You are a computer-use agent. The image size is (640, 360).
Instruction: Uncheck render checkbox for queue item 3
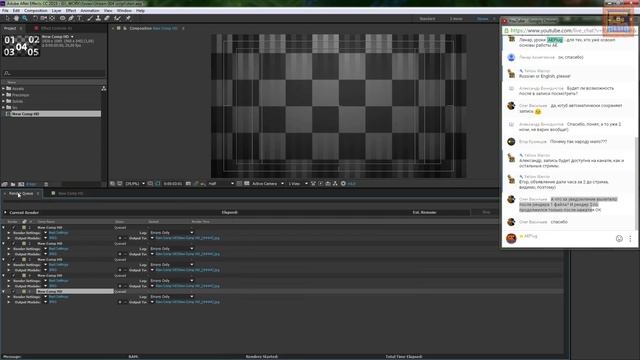[14, 259]
